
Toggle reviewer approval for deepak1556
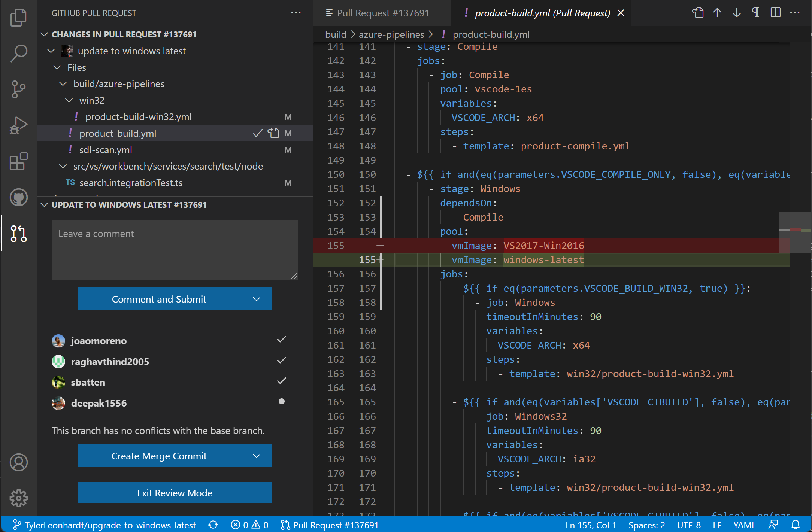pyautogui.click(x=282, y=403)
